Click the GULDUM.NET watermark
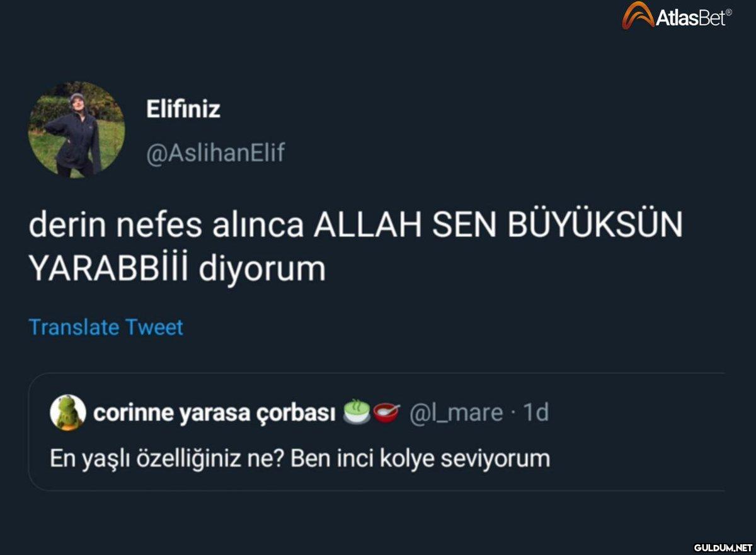The width and height of the screenshot is (756, 555). point(722,546)
